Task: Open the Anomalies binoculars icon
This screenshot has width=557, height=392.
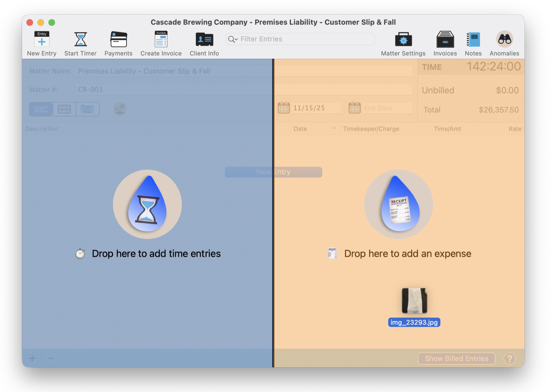Action: click(x=504, y=39)
